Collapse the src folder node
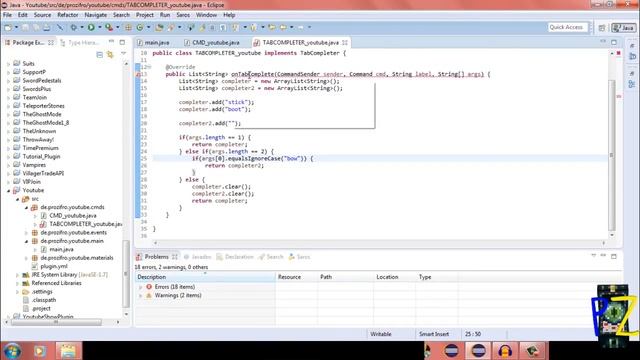 17,199
